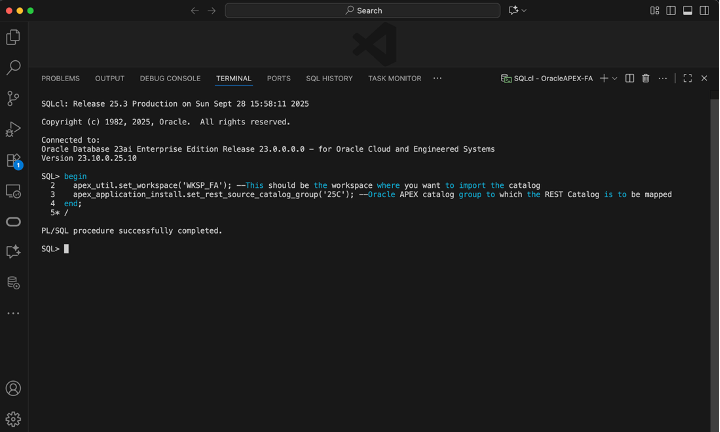The image size is (720, 432).
Task: Open Extensions view with update badge
Action: [x=13, y=161]
